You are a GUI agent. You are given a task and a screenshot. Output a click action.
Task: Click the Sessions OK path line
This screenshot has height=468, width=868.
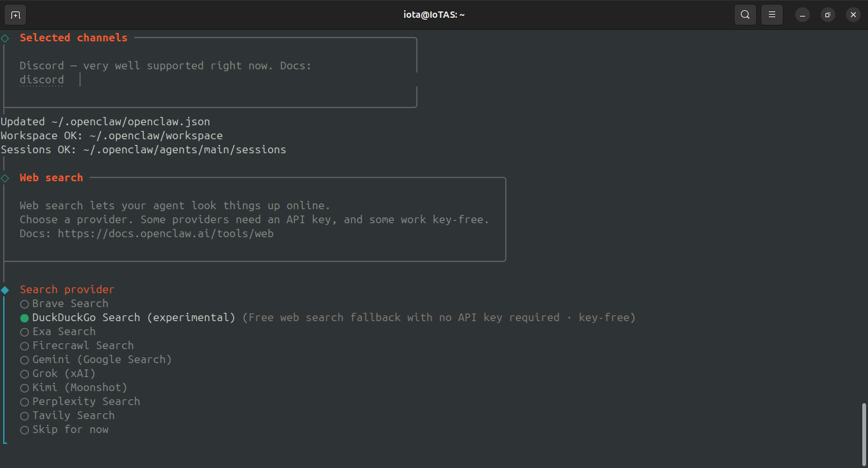(144, 149)
